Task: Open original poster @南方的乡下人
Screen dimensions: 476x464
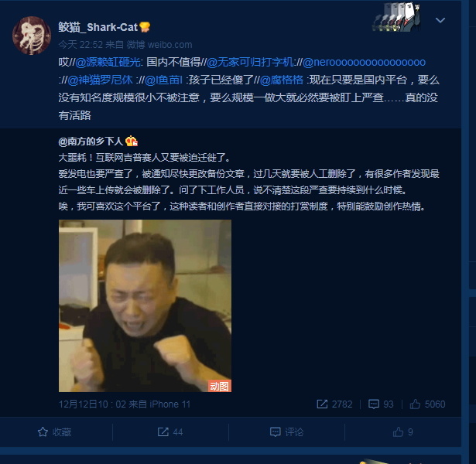Action: click(x=91, y=141)
